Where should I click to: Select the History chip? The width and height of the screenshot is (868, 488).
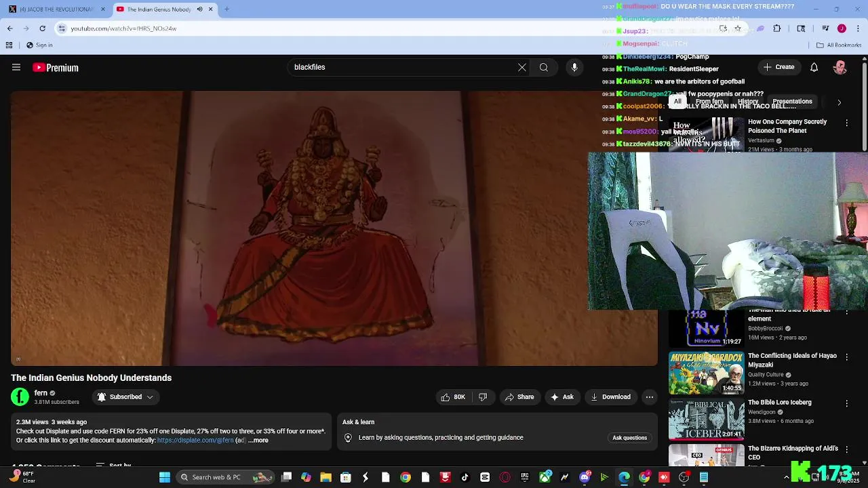tap(748, 102)
